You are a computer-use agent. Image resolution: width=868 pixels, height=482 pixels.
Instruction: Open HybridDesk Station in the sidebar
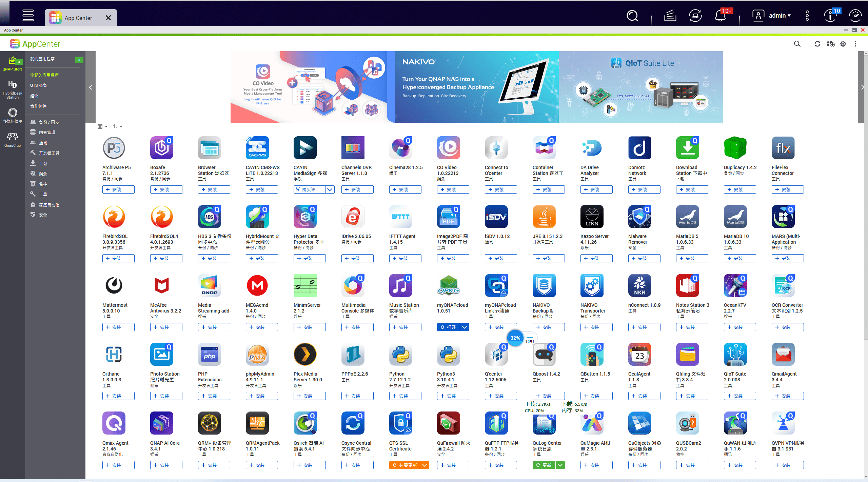[13, 89]
